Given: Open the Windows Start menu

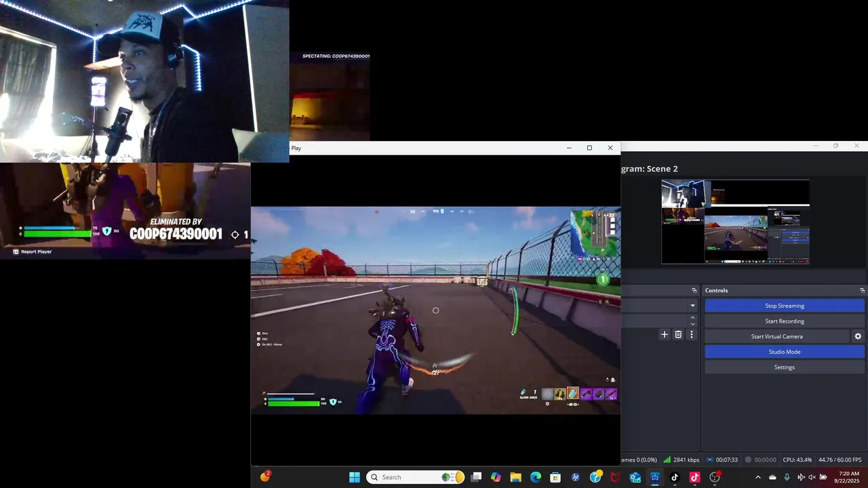Looking at the screenshot, I should click(355, 477).
